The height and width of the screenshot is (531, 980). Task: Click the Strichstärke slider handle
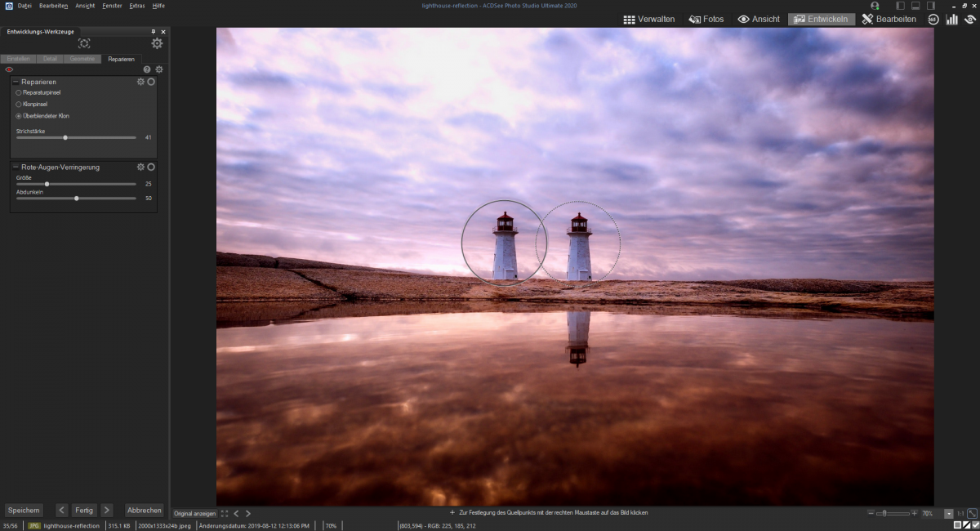(65, 137)
